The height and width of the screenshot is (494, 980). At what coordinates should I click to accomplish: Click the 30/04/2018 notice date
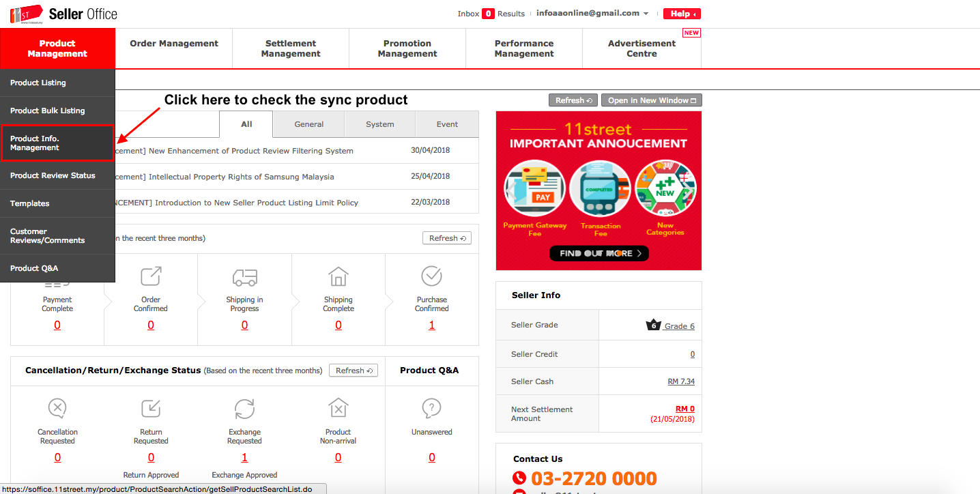click(x=431, y=150)
